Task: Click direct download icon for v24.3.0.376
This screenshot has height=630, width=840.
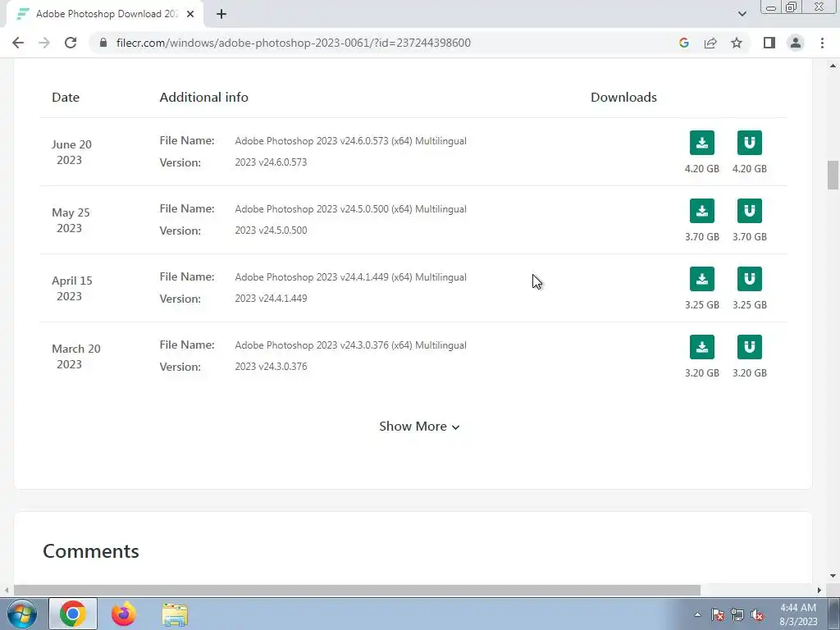Action: point(702,347)
